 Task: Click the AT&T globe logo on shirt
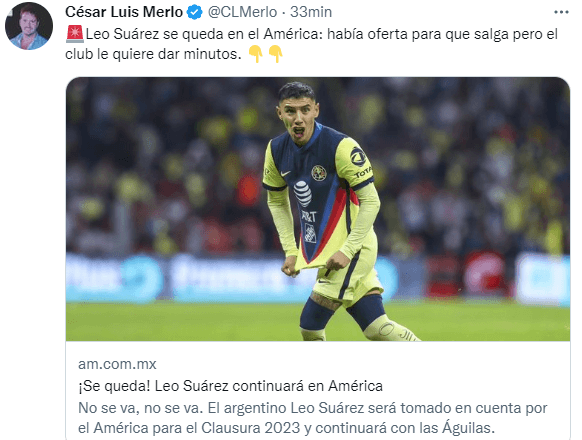pyautogui.click(x=303, y=193)
